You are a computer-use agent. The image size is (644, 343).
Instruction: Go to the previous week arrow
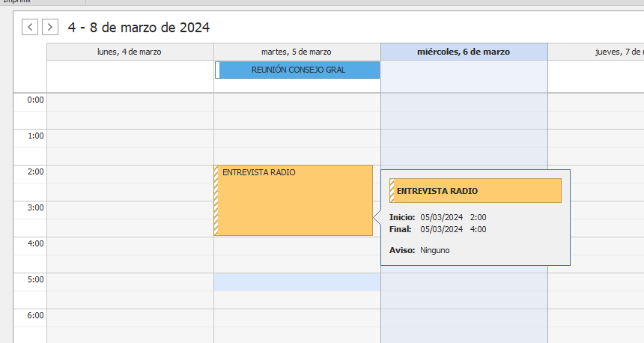pyautogui.click(x=30, y=27)
